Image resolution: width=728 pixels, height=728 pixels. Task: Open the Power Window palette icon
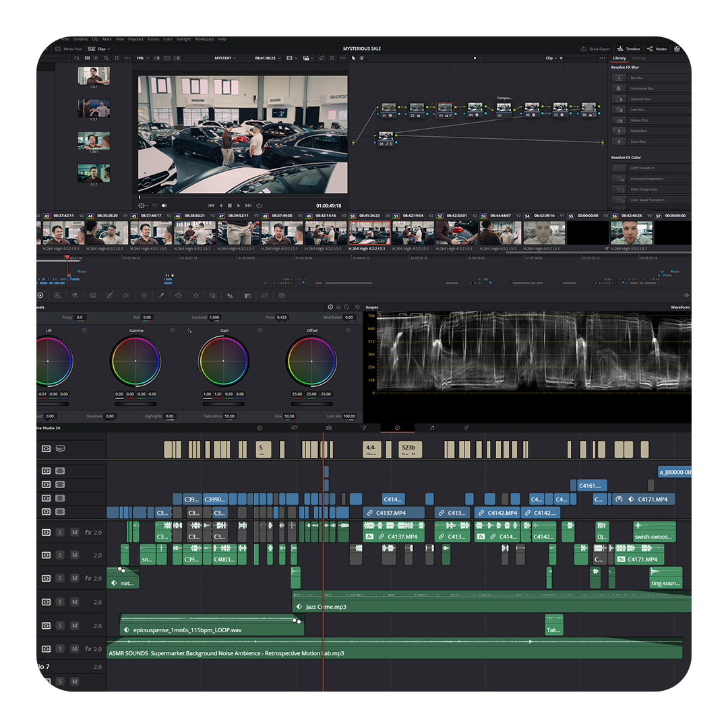click(178, 295)
